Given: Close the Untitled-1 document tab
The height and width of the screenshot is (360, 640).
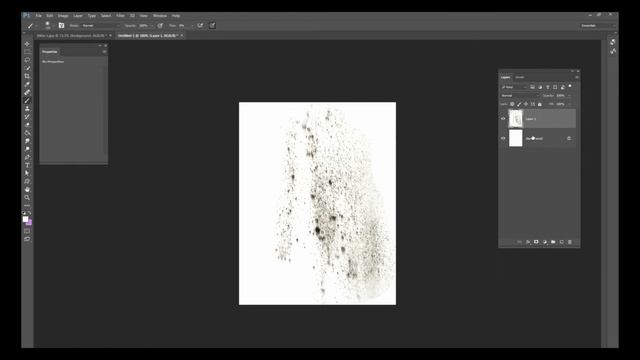Looking at the screenshot, I should [182, 36].
